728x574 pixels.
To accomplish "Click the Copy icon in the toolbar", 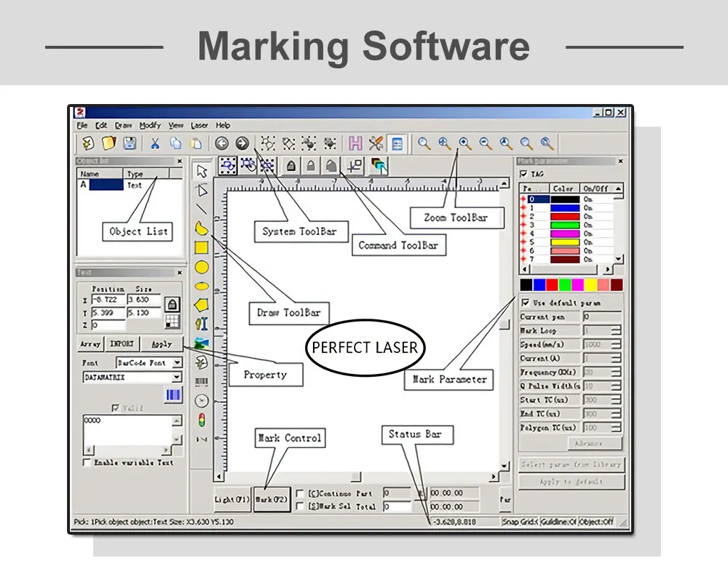I will click(x=175, y=143).
